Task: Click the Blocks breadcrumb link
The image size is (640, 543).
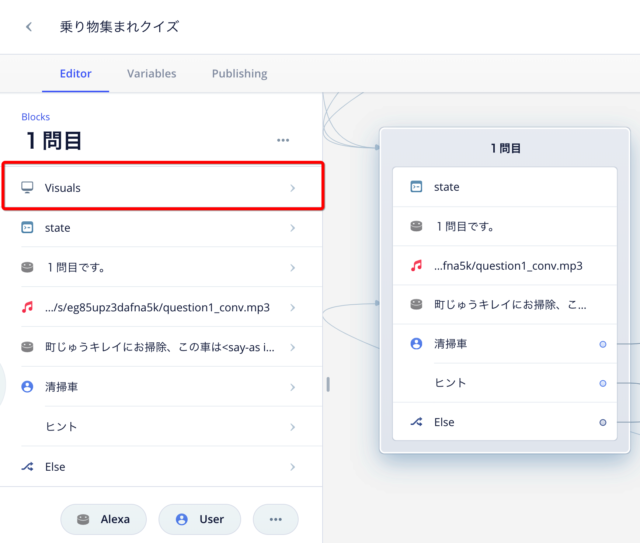Action: pos(36,117)
